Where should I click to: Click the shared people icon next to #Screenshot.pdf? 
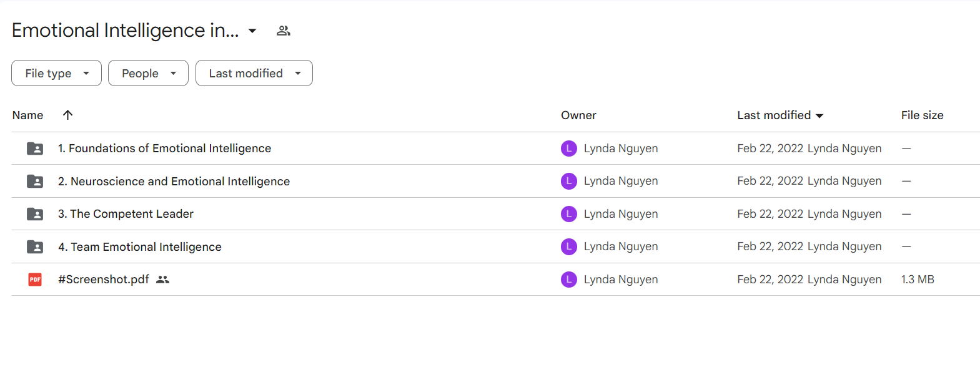(x=163, y=280)
